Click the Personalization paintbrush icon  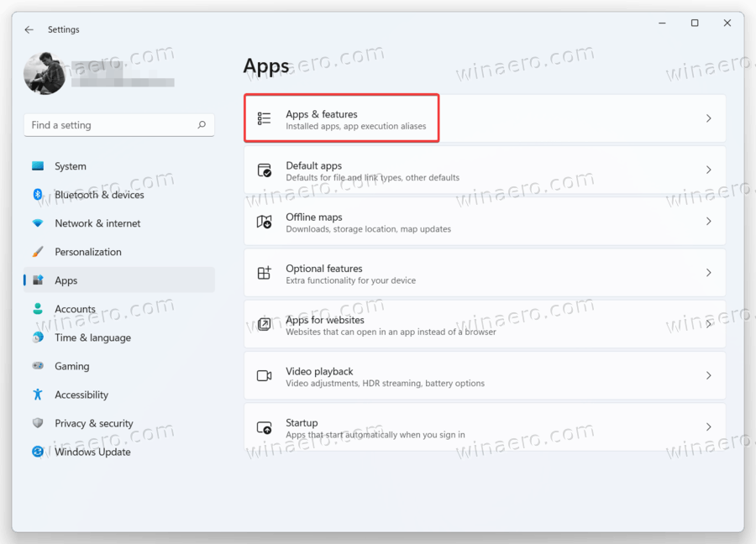click(x=38, y=252)
